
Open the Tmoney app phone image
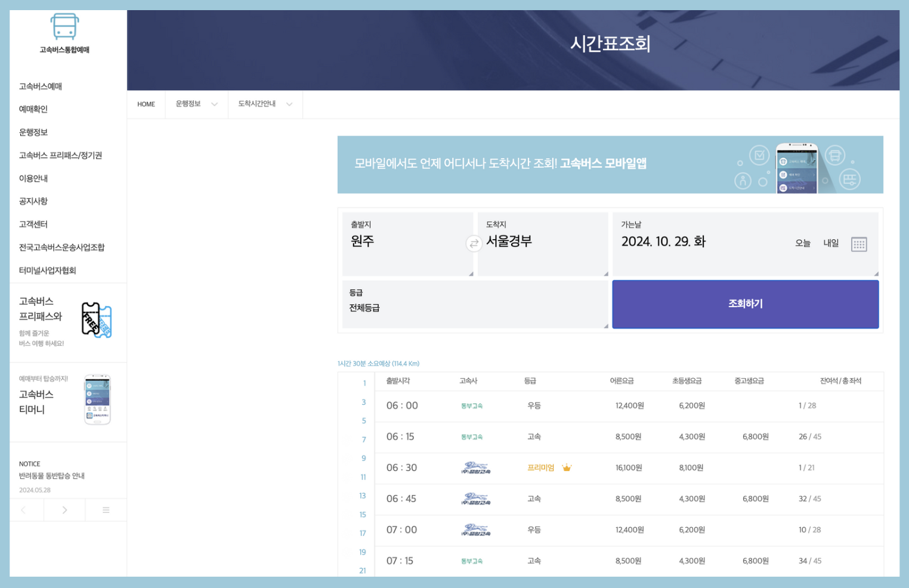[x=98, y=400]
